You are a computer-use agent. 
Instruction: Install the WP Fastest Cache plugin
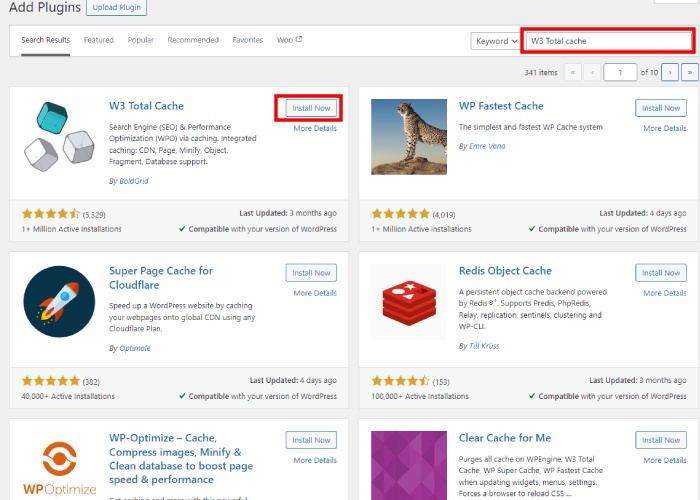click(661, 108)
